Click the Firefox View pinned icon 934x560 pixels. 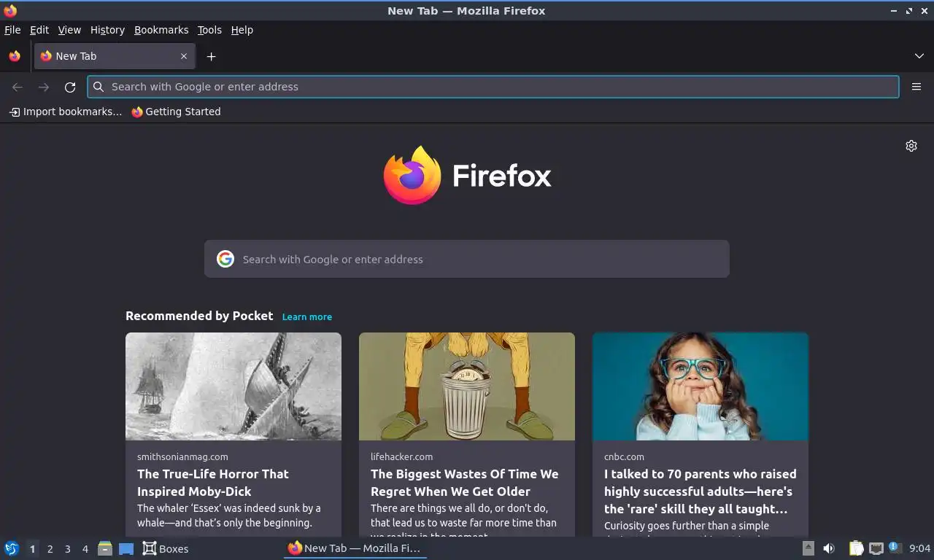click(15, 56)
